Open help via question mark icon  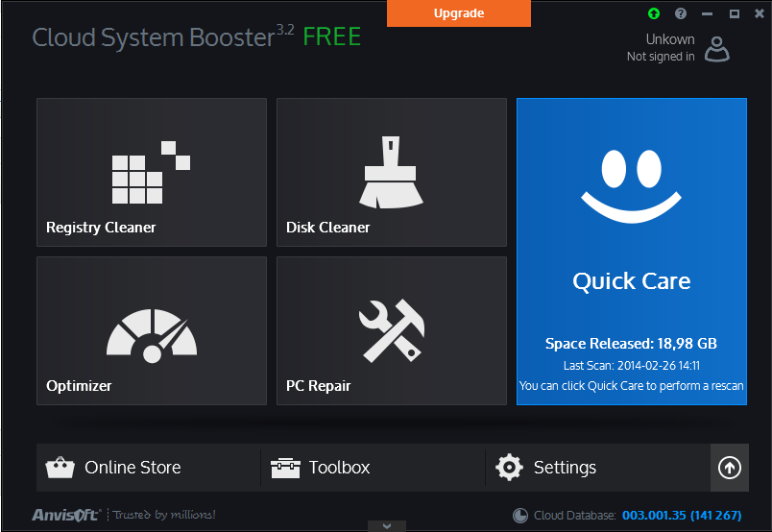[681, 13]
